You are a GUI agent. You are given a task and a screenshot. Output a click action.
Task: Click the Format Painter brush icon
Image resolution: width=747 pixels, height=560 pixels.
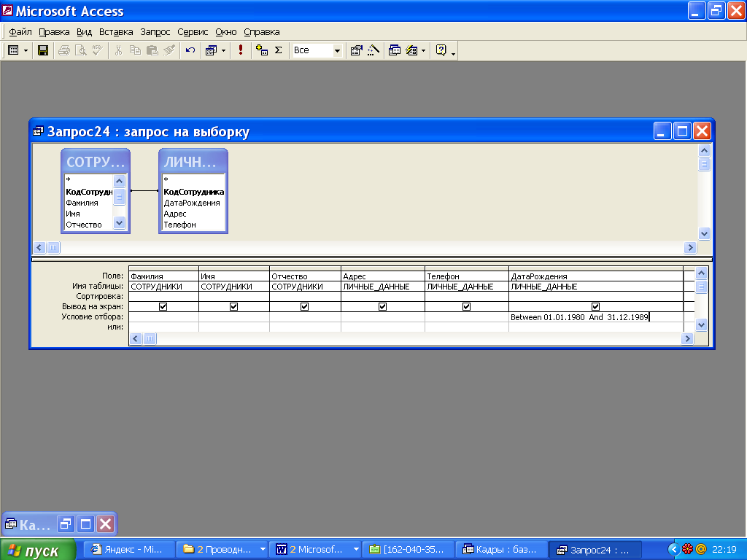tap(169, 50)
